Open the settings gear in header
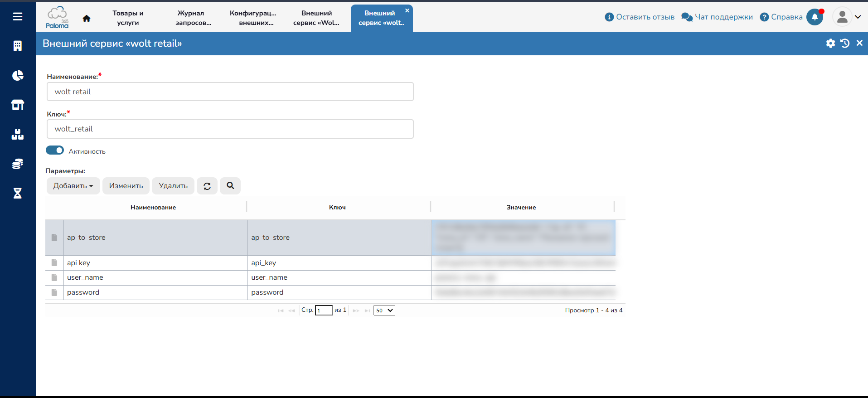 (830, 44)
